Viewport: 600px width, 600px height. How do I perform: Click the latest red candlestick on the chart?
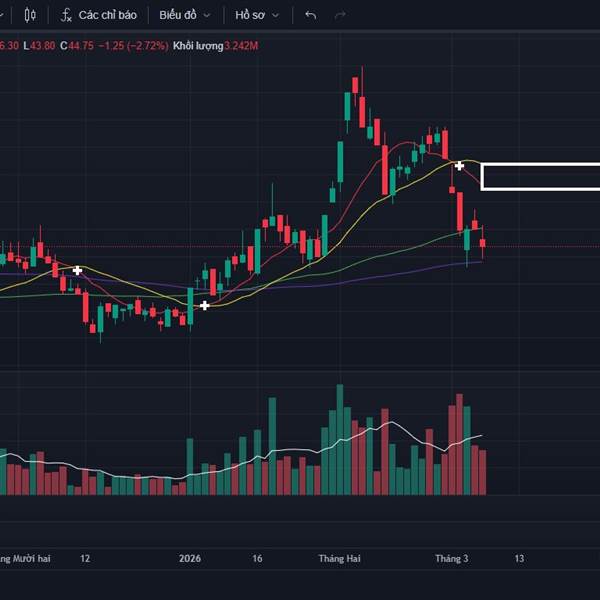[x=483, y=243]
